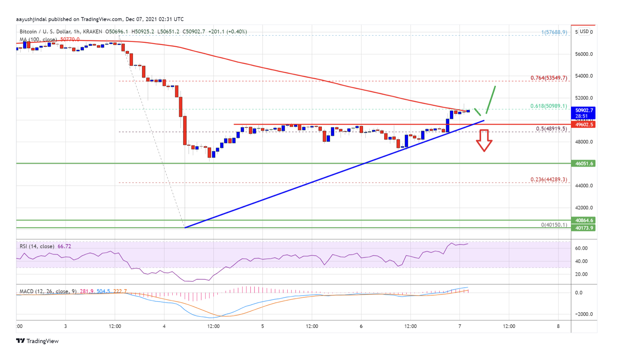Click the Fib level label 1(57688.9)
The height and width of the screenshot is (364, 617).
[554, 32]
